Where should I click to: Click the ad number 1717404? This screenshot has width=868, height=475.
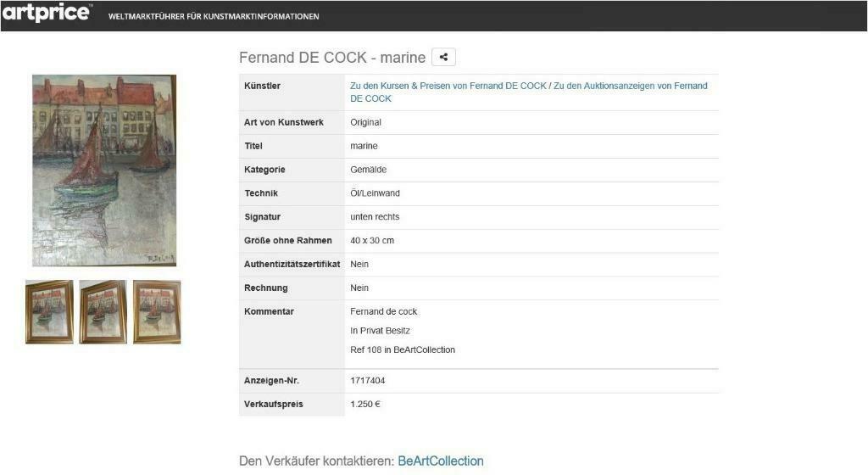coord(368,381)
